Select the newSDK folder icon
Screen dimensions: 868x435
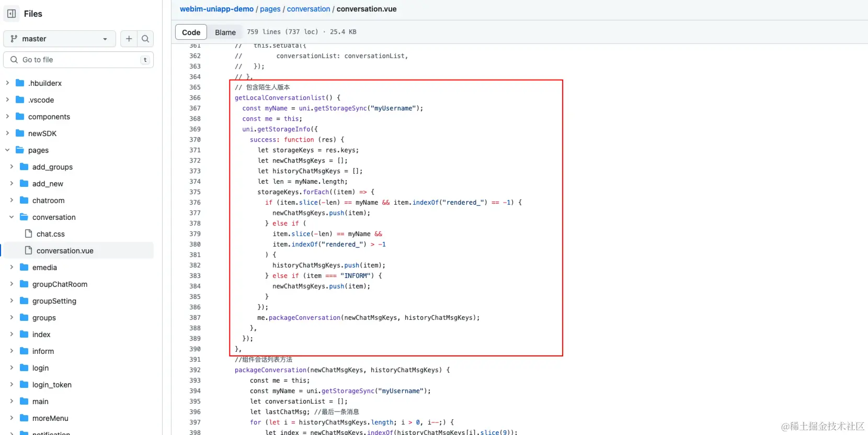pyautogui.click(x=20, y=133)
